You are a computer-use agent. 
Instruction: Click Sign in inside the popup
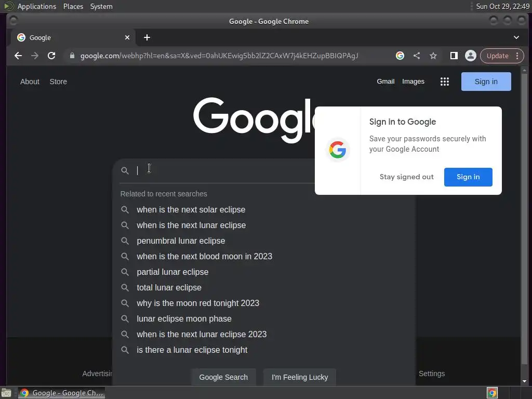[468, 177]
